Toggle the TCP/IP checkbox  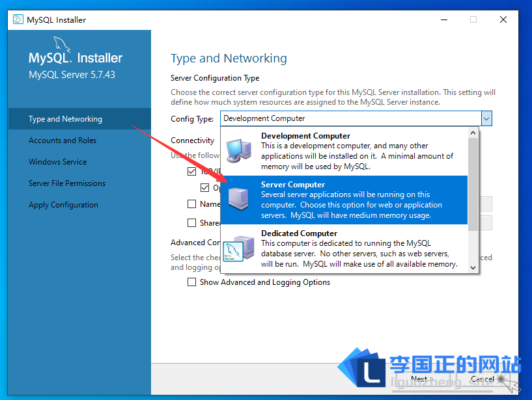tap(191, 171)
